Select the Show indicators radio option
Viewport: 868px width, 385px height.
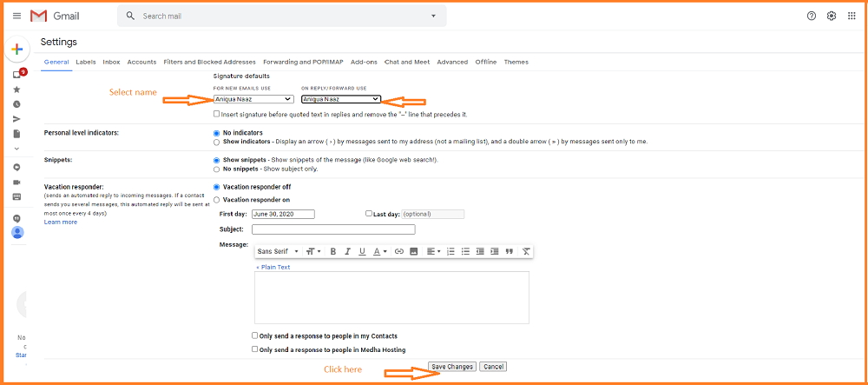point(217,142)
